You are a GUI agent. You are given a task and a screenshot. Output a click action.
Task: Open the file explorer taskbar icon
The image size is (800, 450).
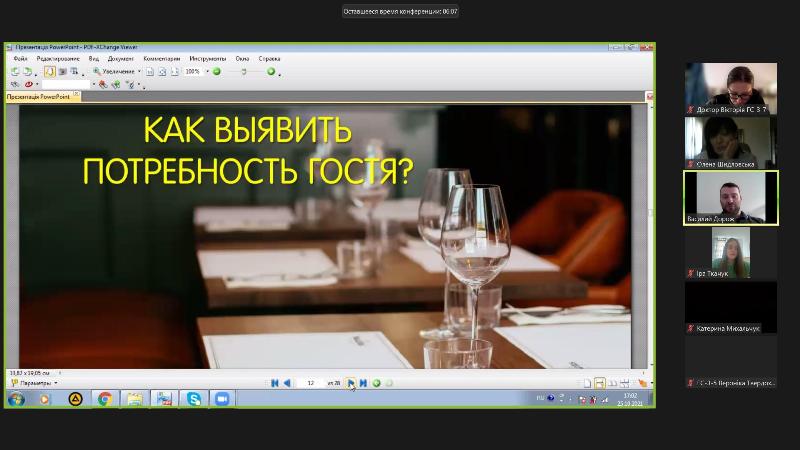coord(135,399)
